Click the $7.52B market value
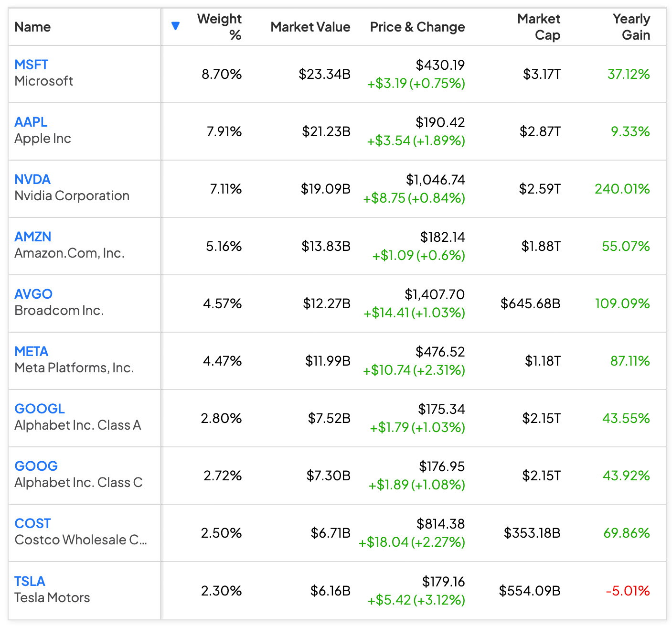Viewport: 672px width, 628px height. pos(330,418)
